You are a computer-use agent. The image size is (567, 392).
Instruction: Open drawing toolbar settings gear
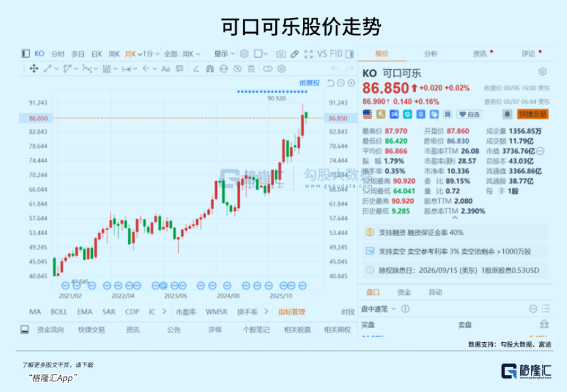click(x=281, y=69)
